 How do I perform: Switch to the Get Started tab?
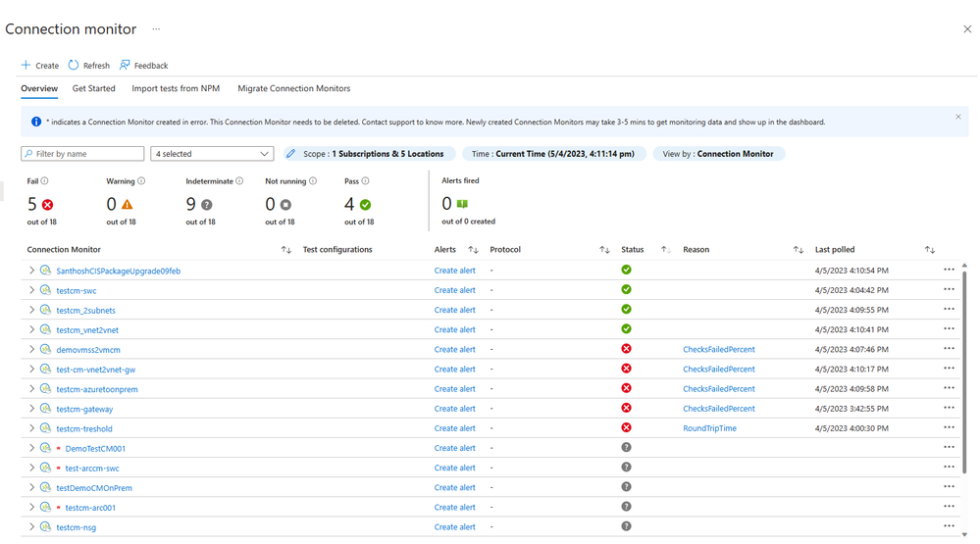[94, 88]
